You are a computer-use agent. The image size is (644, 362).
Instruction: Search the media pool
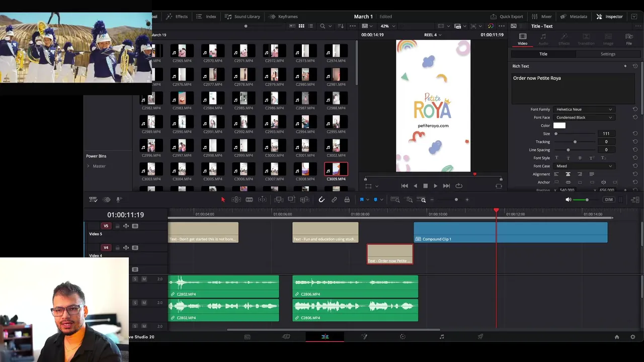[323, 26]
